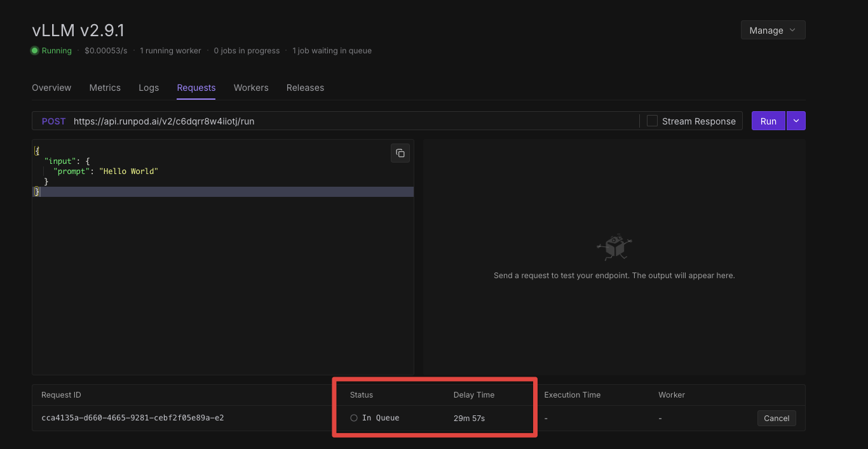Click the "Send a request to test" message
Viewport: 868px width, 449px height.
(614, 276)
